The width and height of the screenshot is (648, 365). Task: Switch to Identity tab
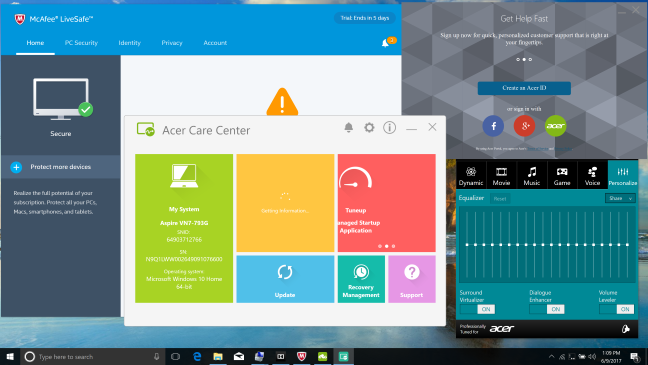point(129,43)
